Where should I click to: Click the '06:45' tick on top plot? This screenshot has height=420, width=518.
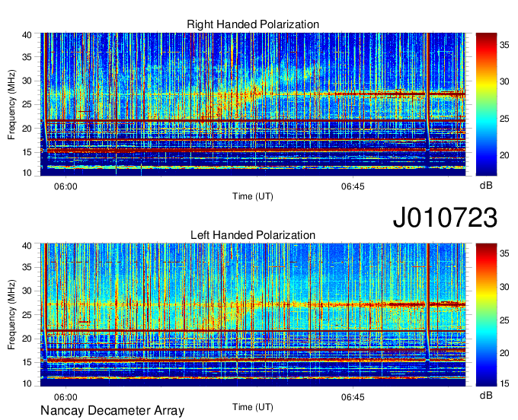353,186
